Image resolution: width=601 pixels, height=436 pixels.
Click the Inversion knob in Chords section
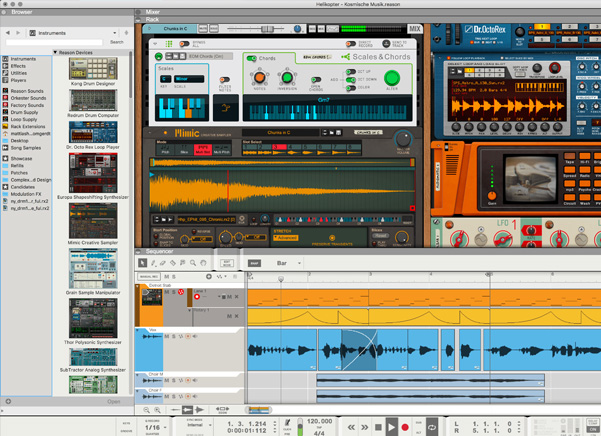(287, 77)
